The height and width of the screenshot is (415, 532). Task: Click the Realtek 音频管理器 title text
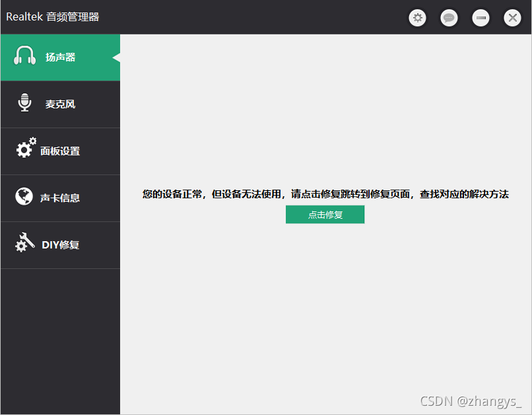point(53,17)
